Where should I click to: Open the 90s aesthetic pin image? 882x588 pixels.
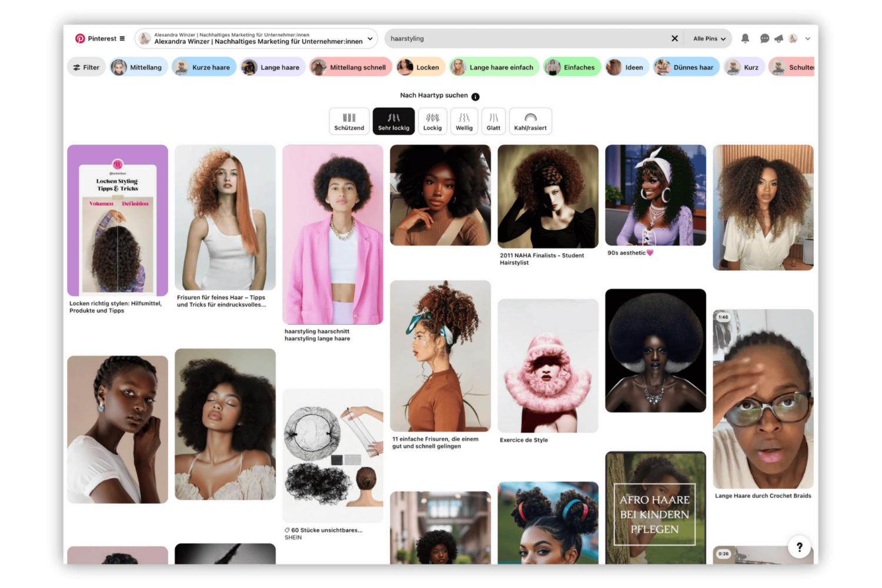(x=656, y=195)
